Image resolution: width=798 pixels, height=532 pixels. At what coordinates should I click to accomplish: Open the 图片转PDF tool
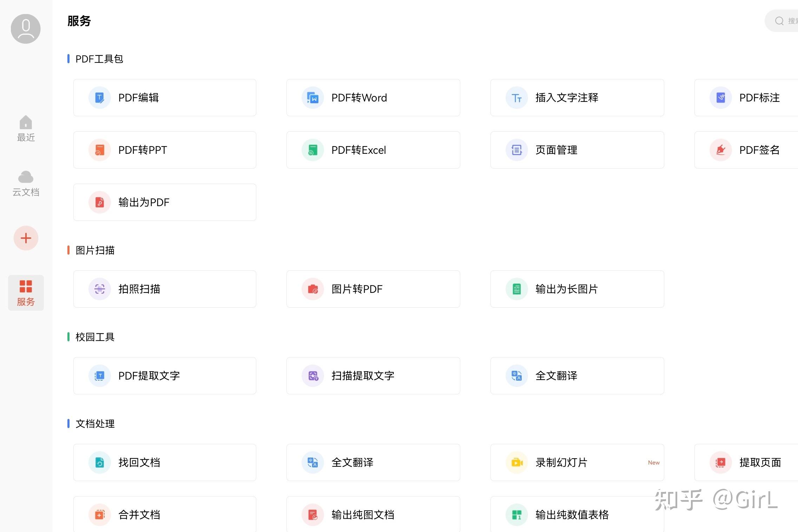373,289
